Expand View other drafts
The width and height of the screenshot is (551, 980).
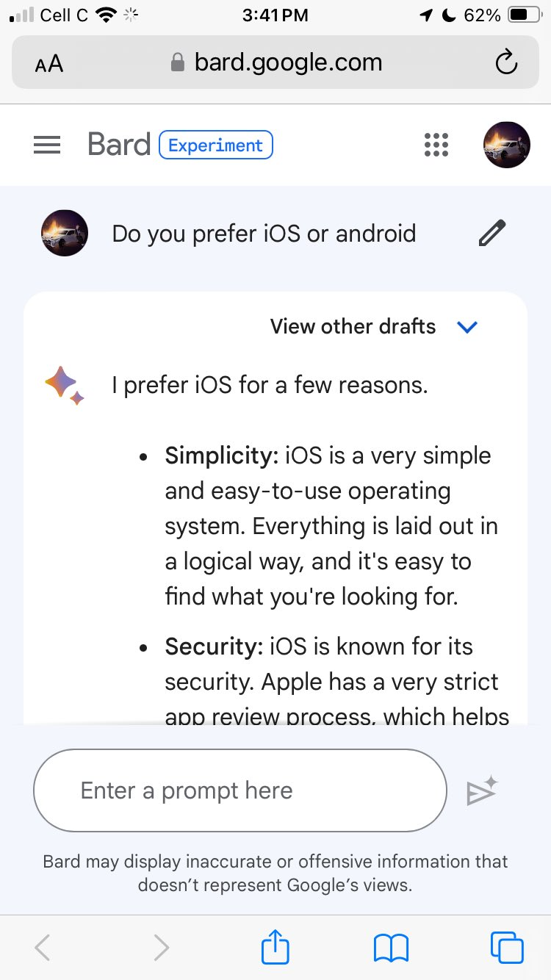352,326
